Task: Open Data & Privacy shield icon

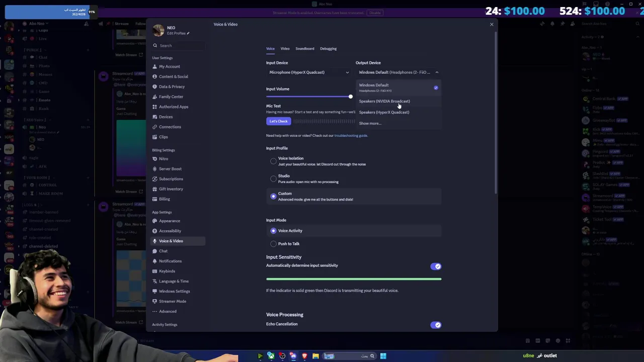Action: 155,86
